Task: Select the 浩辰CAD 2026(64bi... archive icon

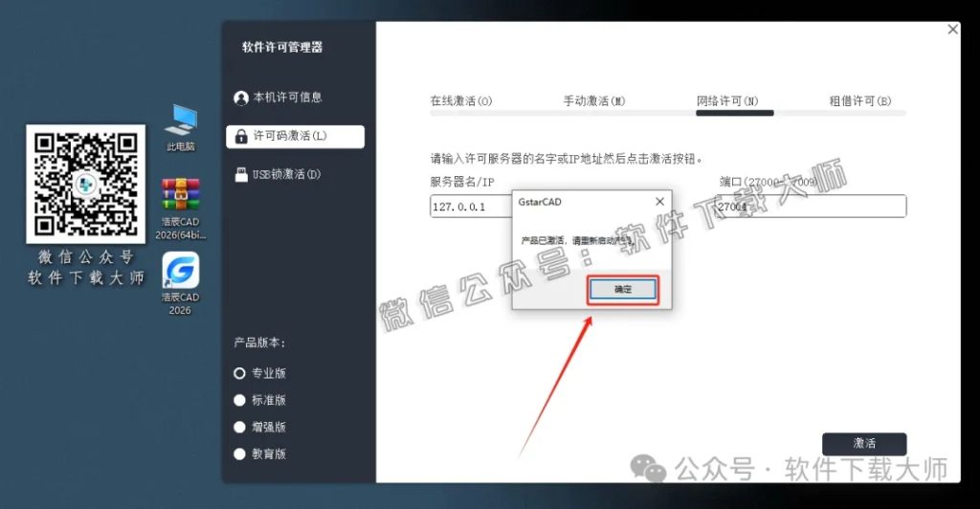Action: tap(181, 209)
